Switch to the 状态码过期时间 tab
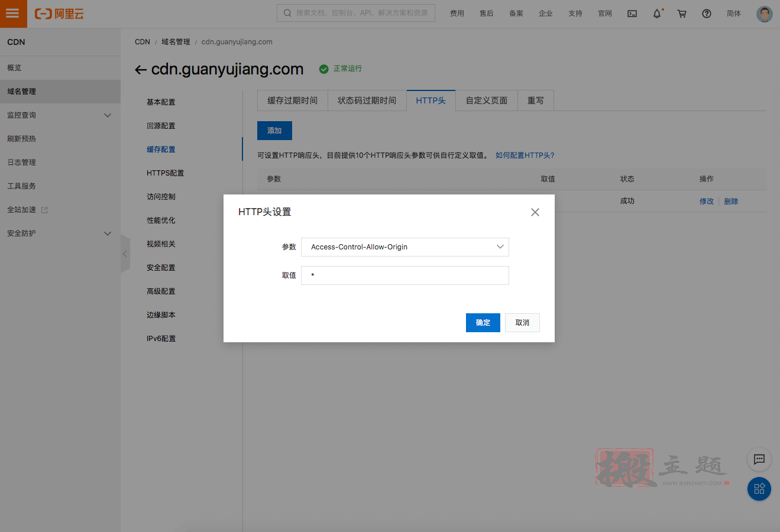 click(367, 100)
